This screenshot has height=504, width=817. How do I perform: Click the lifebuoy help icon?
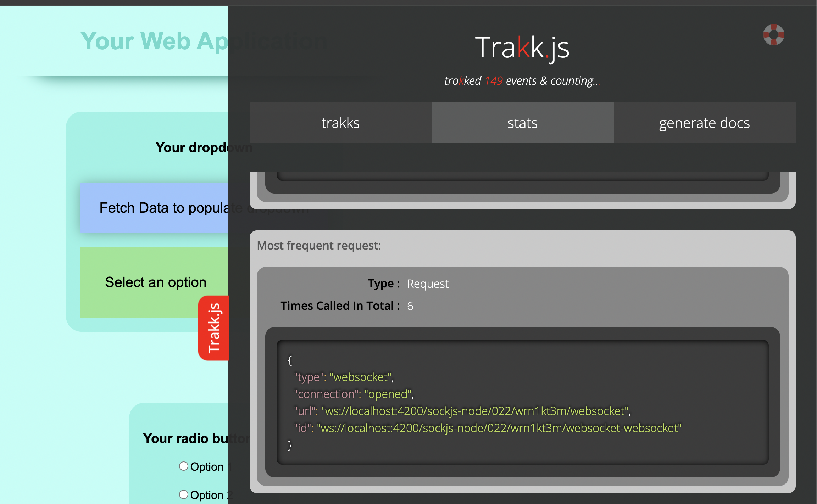[x=773, y=35]
